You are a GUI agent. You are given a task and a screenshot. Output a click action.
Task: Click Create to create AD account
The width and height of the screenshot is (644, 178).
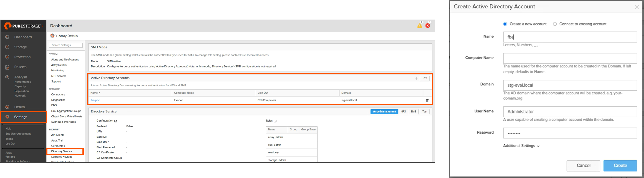(620, 165)
